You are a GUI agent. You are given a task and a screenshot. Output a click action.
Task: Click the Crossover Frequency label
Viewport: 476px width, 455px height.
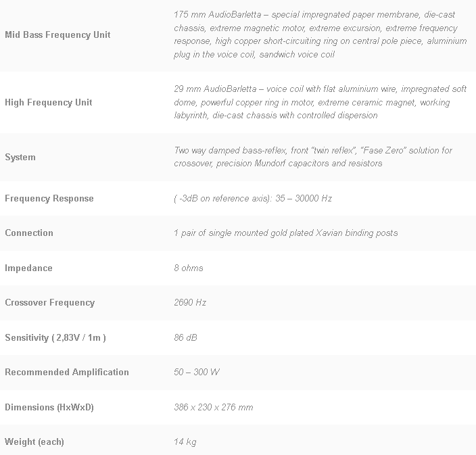click(49, 303)
